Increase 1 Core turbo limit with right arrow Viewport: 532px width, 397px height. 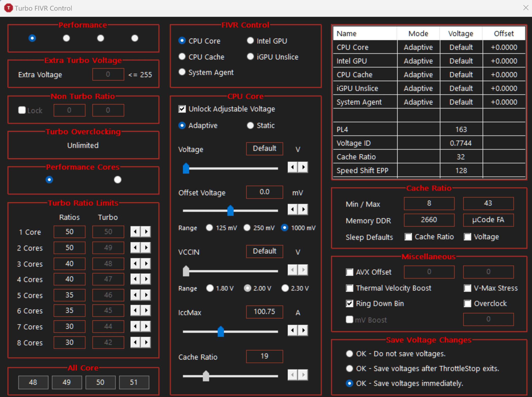[146, 231]
